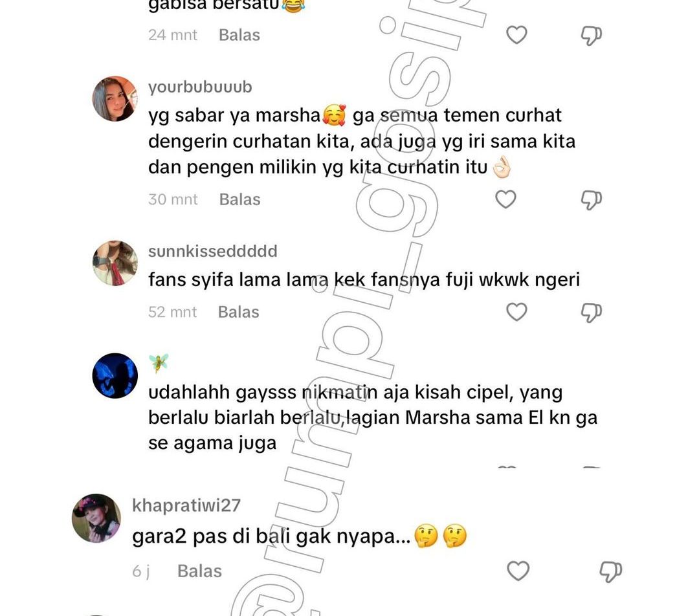Image resolution: width=699 pixels, height=616 pixels.
Task: Like the khapratiwi27 comment
Action: (518, 571)
